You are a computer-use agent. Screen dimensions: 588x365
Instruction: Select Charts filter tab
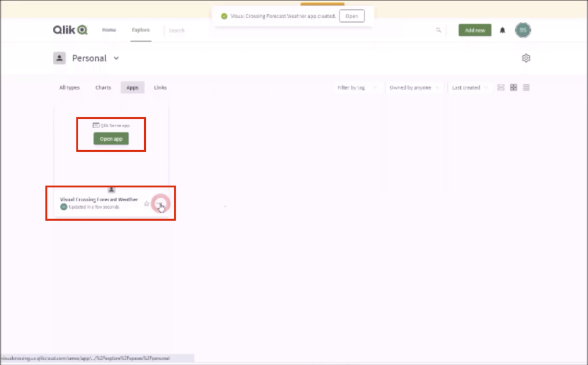point(103,87)
